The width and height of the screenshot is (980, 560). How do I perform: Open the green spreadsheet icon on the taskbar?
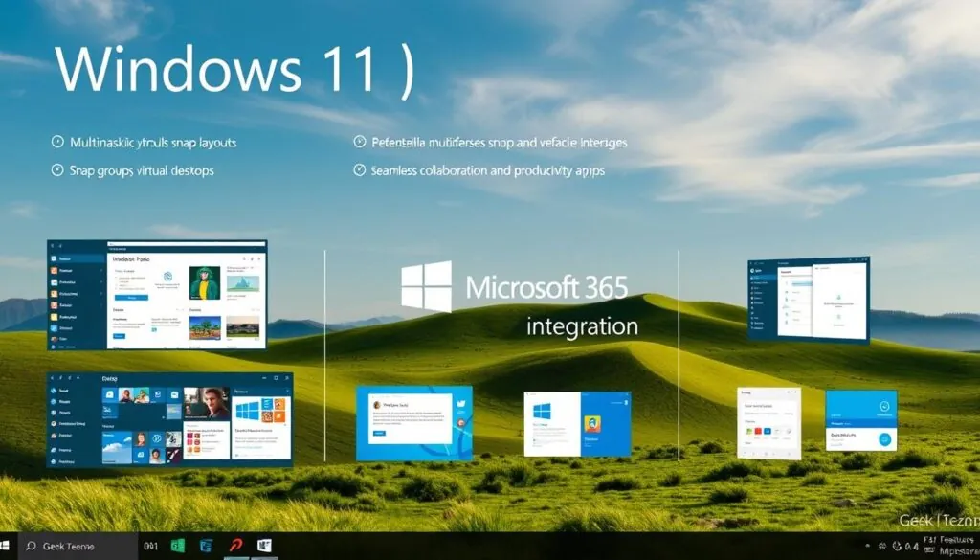click(x=178, y=546)
